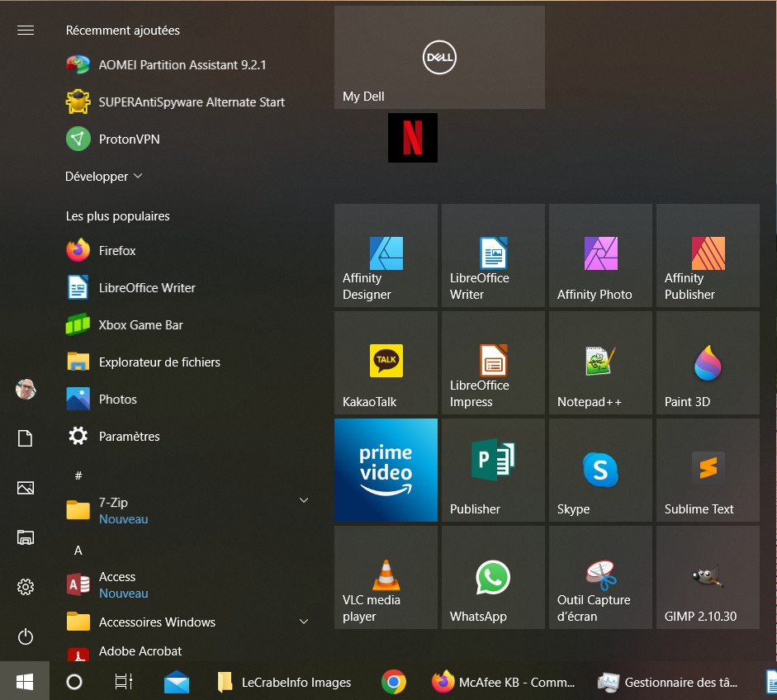Open Explorateur de fichiers in the list
This screenshot has height=700, width=777.
tap(188, 362)
